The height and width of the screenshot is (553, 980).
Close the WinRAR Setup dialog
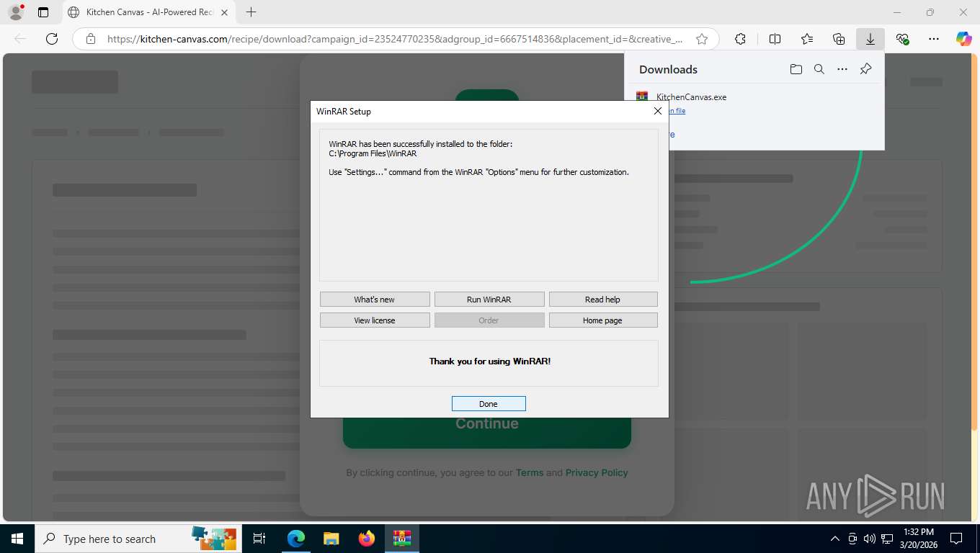pyautogui.click(x=657, y=111)
